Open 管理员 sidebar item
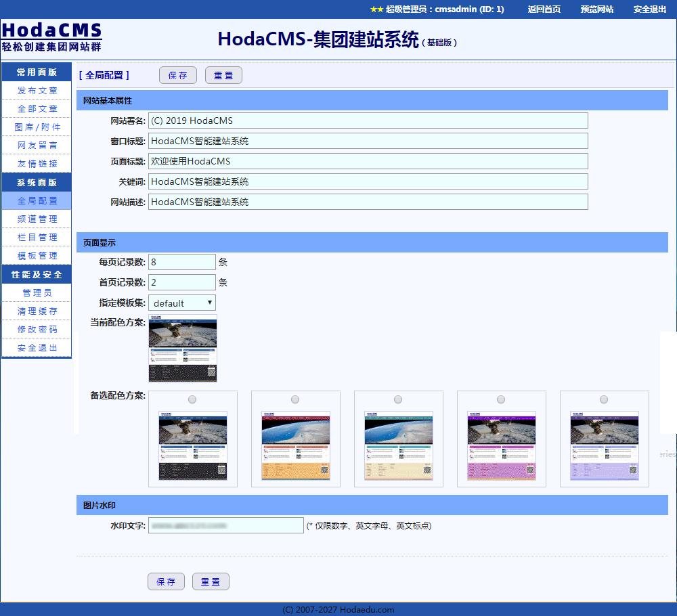This screenshot has width=677, height=616. tap(37, 292)
